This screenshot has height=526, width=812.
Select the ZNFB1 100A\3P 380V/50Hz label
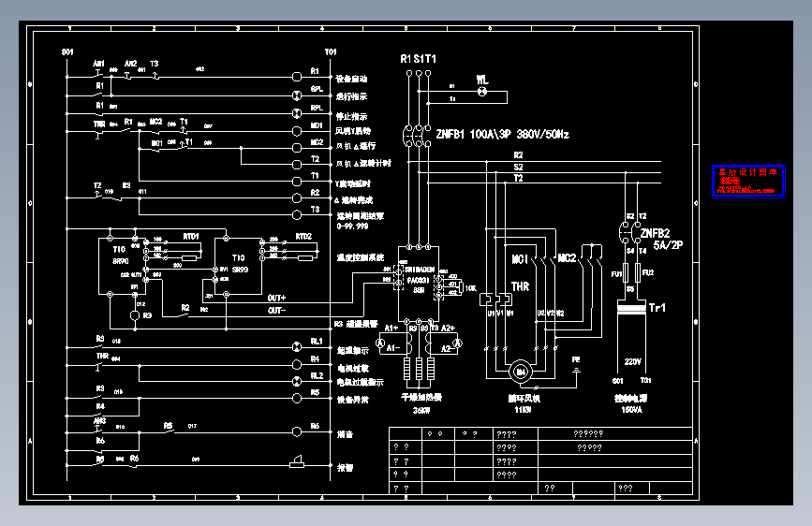502,135
